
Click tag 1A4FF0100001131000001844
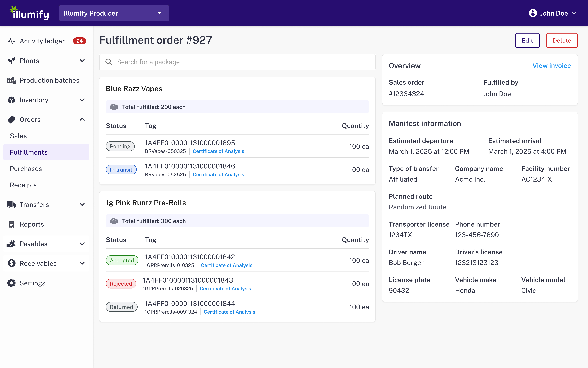click(190, 304)
